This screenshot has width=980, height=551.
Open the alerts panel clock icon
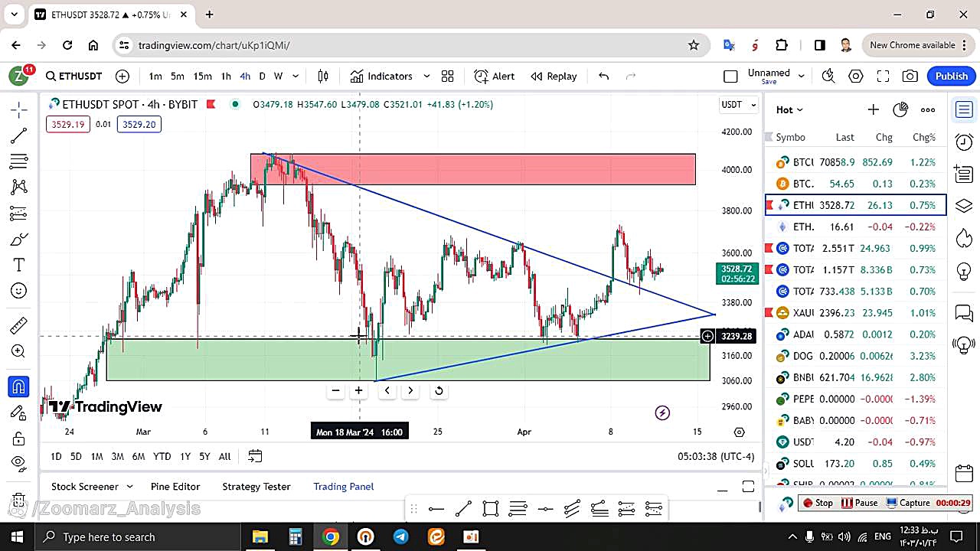pyautogui.click(x=964, y=142)
